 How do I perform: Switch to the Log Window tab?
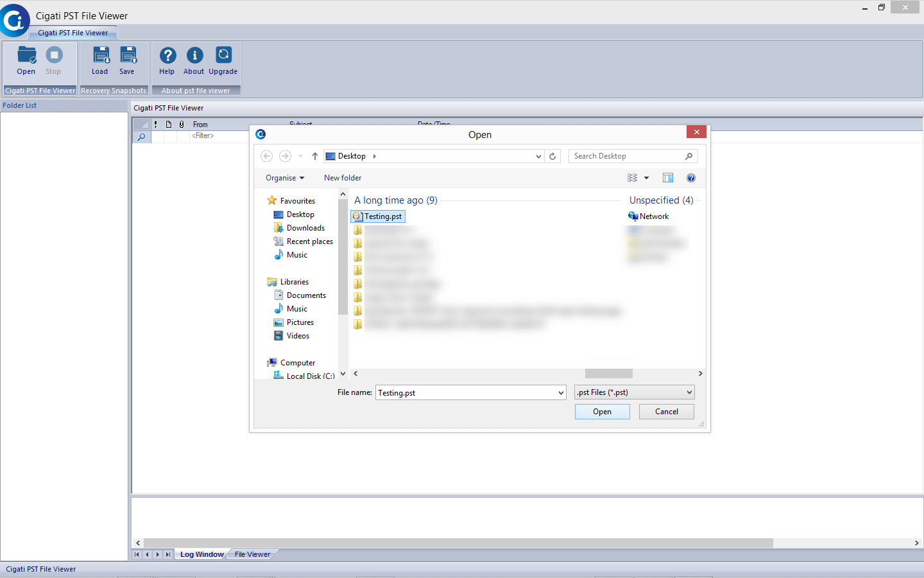(202, 554)
